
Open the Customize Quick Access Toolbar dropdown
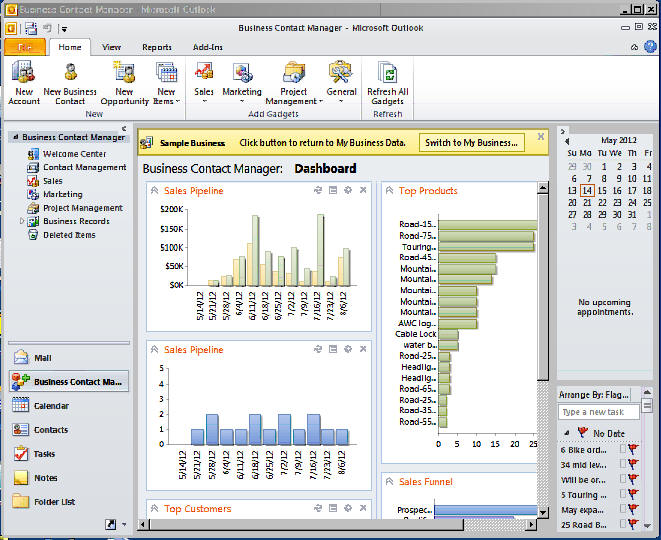point(64,29)
